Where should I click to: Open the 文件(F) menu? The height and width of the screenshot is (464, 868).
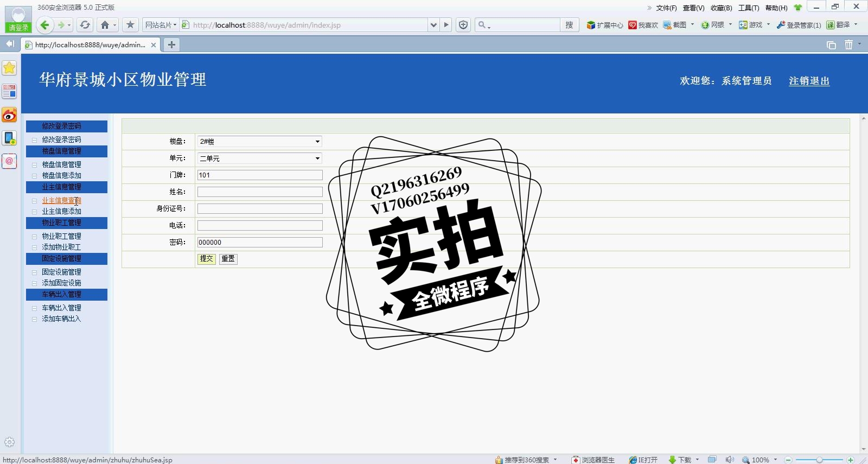(x=666, y=8)
